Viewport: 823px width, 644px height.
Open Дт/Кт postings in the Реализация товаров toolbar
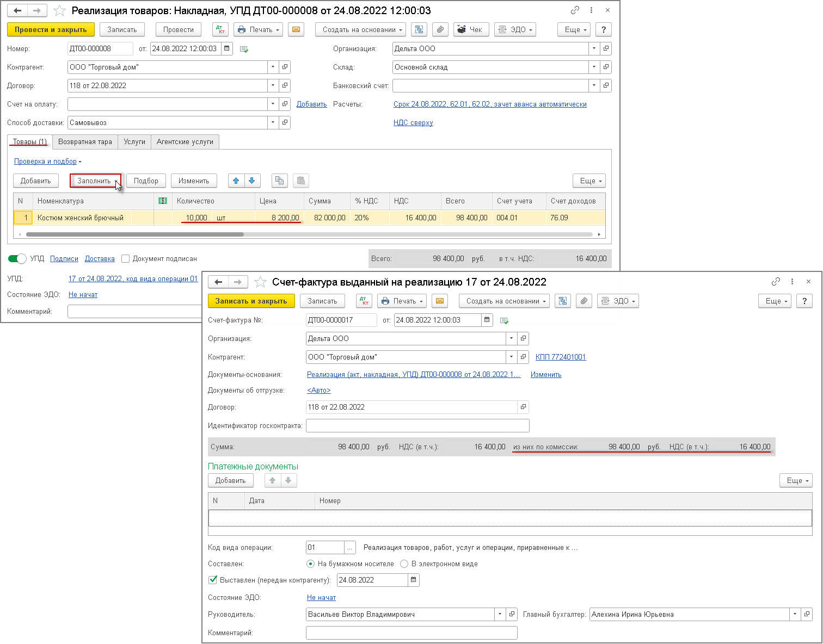tap(220, 29)
